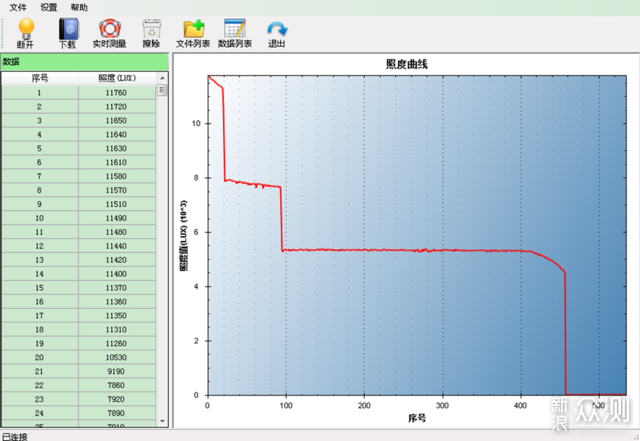Click the 退出 exit arrow icon
The height and width of the screenshot is (441, 640).
tap(277, 29)
